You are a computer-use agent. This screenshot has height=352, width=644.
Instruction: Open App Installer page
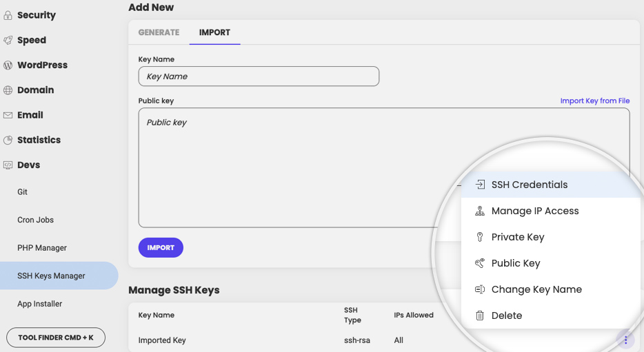coord(40,304)
